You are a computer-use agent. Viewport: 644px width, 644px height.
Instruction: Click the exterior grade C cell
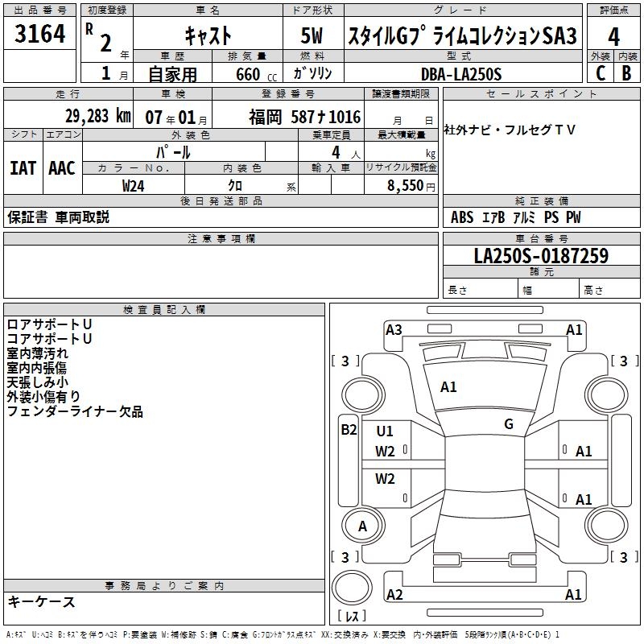(601, 72)
